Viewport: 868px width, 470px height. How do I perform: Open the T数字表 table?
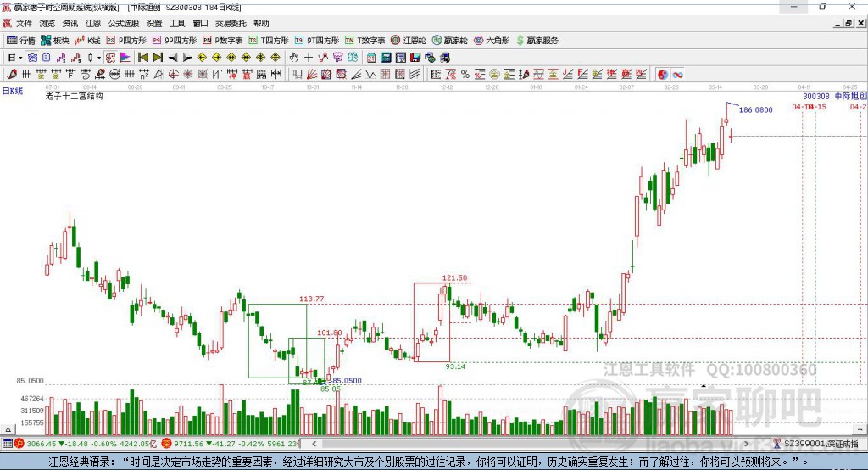pyautogui.click(x=364, y=41)
